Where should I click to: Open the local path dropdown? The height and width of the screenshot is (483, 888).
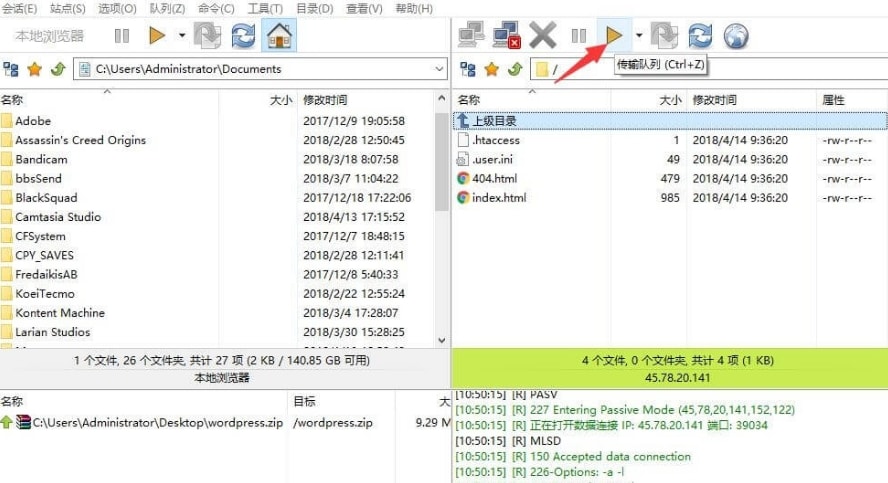pyautogui.click(x=440, y=70)
